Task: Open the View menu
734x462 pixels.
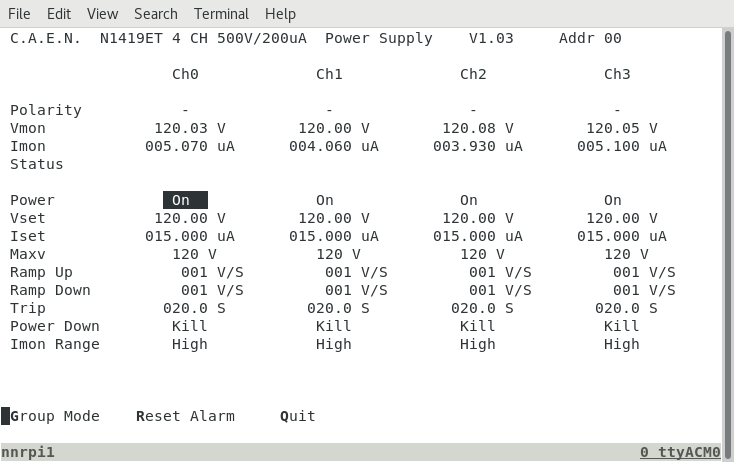Action: (x=103, y=14)
